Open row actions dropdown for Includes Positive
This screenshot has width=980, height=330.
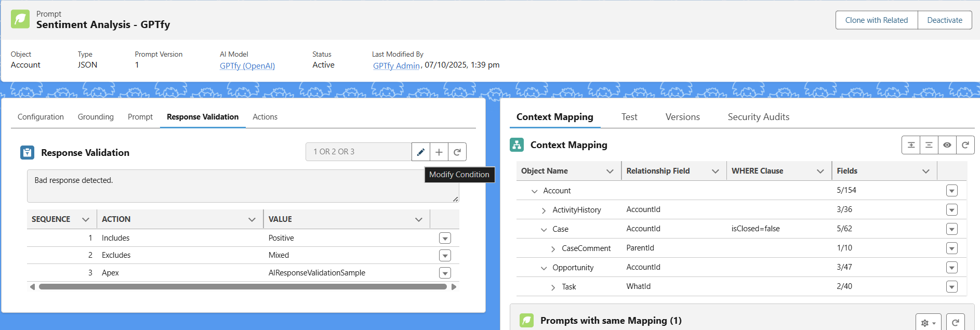point(445,239)
